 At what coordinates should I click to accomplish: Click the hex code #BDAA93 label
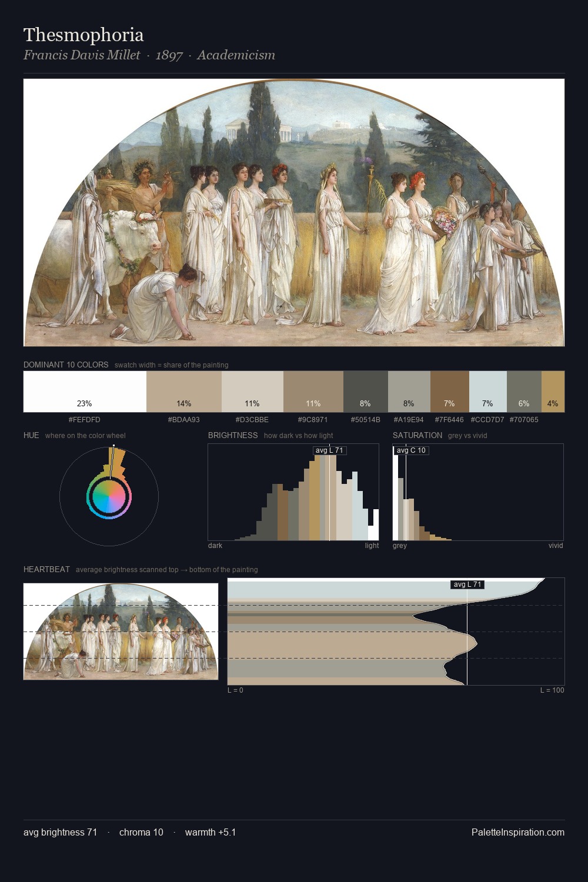point(184,420)
